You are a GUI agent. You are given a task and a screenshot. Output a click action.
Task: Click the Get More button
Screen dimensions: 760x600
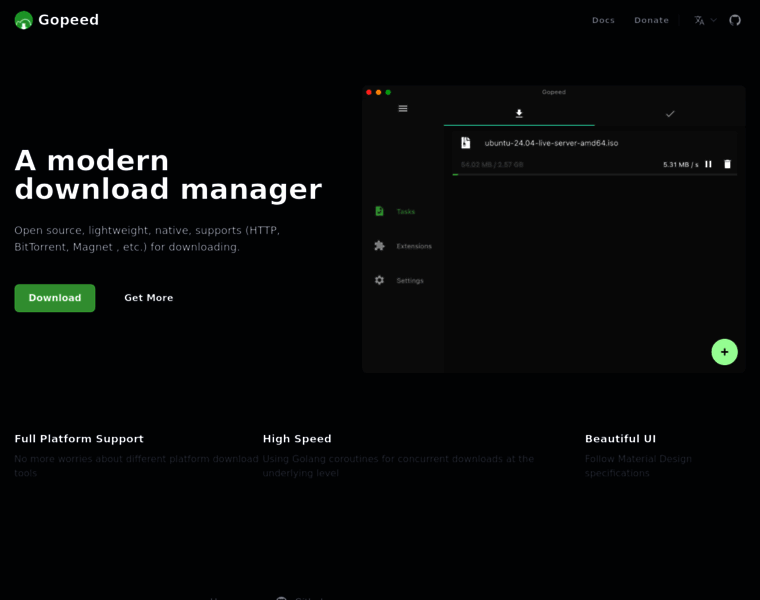click(148, 298)
